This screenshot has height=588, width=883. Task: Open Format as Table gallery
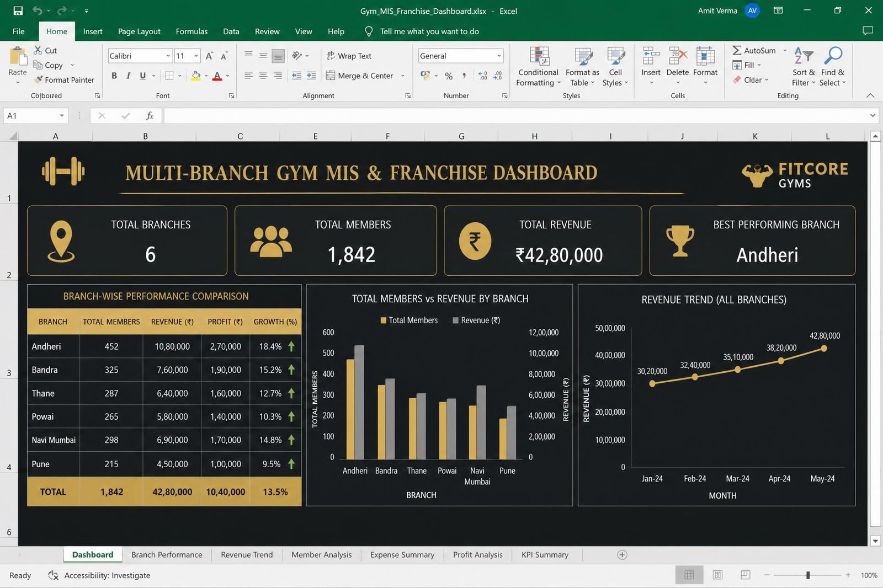[x=582, y=66]
